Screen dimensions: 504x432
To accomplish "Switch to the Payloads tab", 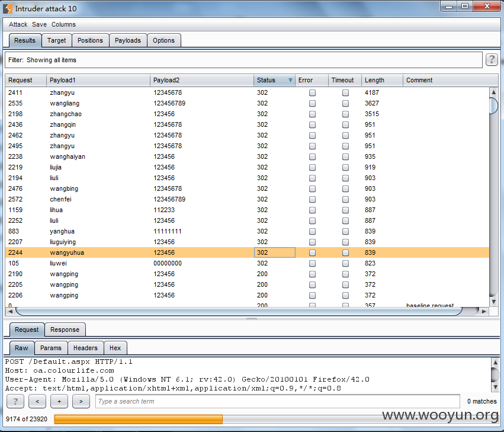I will coord(128,40).
